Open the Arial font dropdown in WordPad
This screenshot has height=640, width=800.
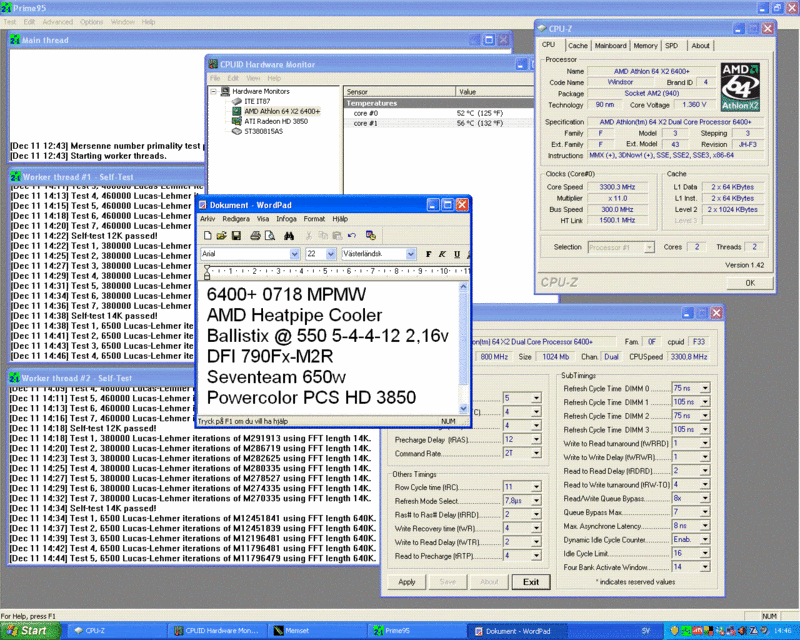click(294, 254)
